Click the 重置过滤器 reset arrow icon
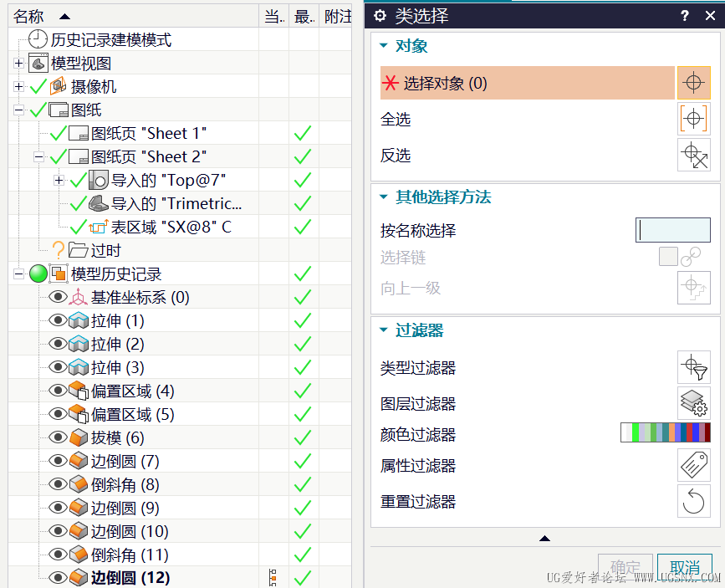This screenshot has width=725, height=588. 693,501
